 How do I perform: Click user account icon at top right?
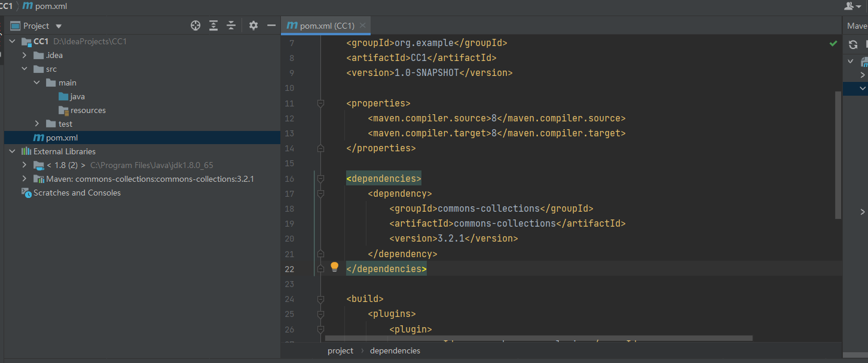tap(849, 5)
